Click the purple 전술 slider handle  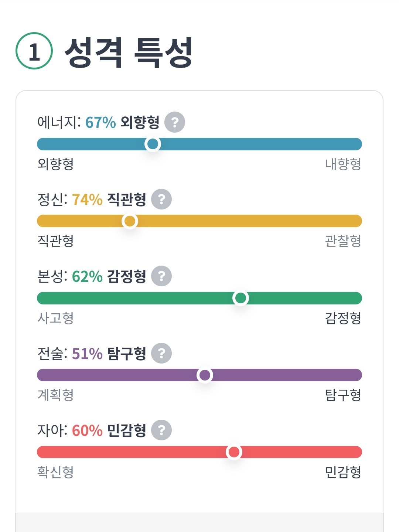pos(205,375)
